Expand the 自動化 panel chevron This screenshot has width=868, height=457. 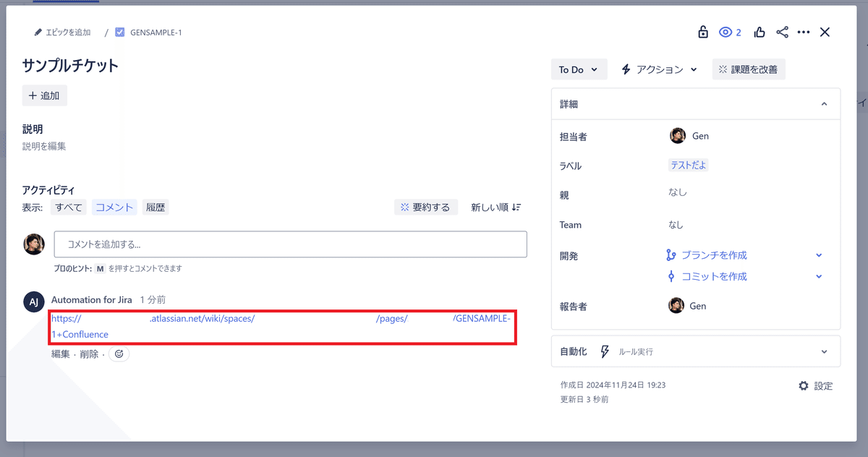(x=824, y=351)
